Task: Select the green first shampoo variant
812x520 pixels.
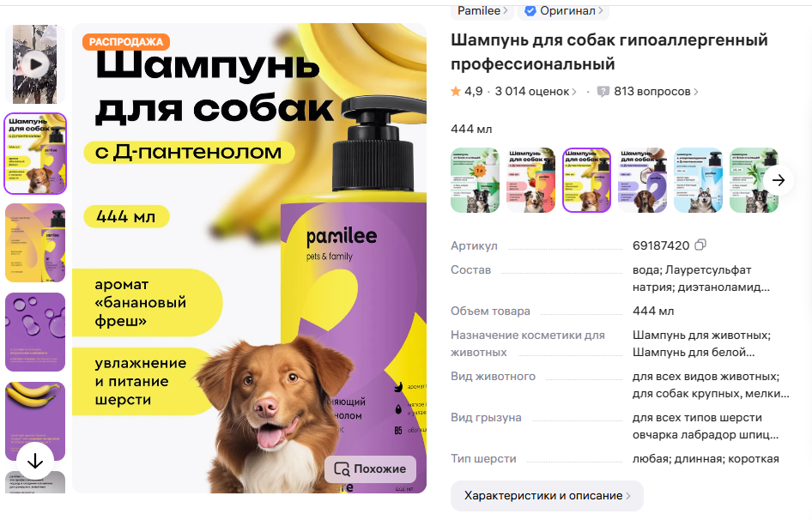Action: pos(475,180)
